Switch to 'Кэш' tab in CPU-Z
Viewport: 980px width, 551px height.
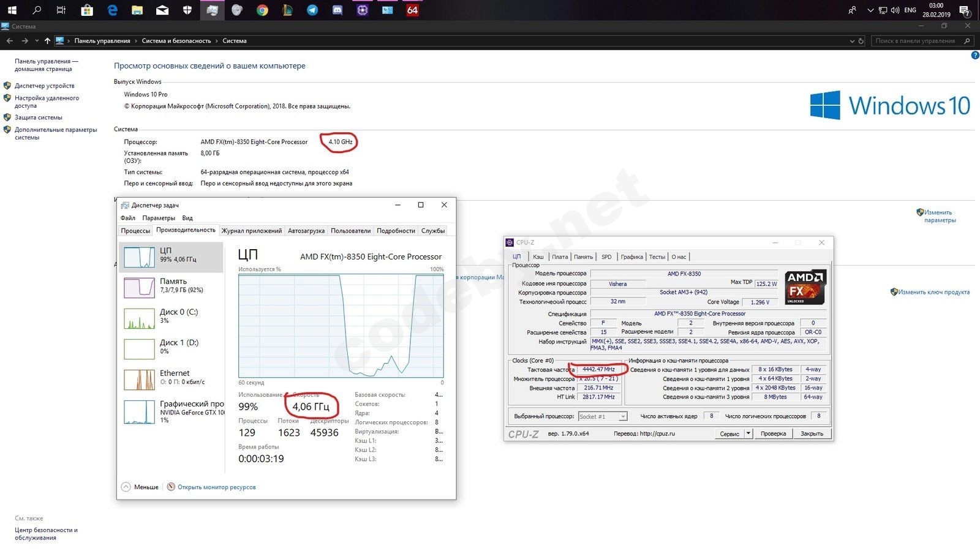[x=538, y=257]
